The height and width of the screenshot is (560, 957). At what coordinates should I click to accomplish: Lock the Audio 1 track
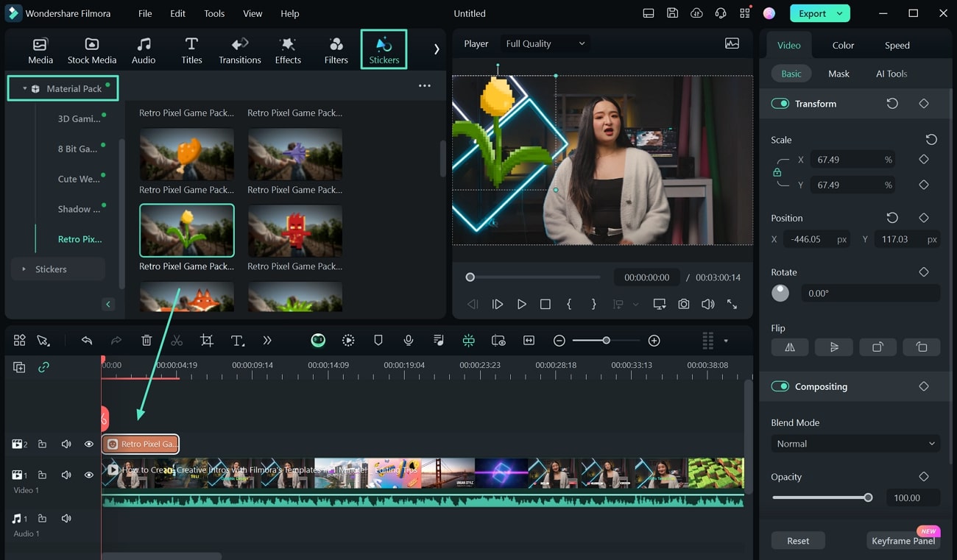(x=42, y=518)
